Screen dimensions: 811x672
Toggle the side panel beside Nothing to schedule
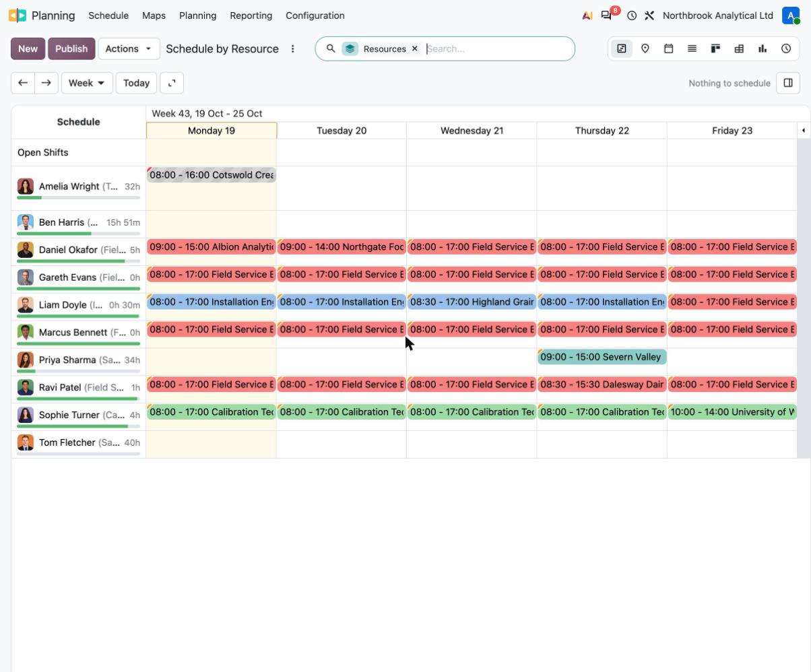click(788, 83)
